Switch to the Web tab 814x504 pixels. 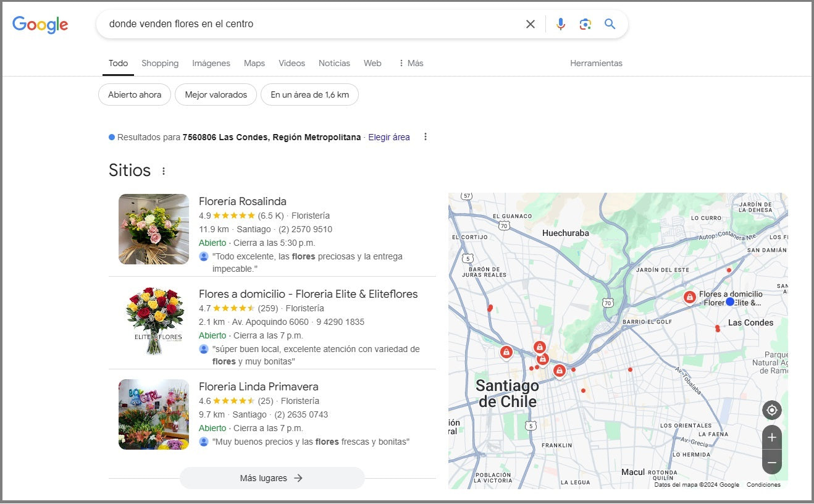coord(372,63)
